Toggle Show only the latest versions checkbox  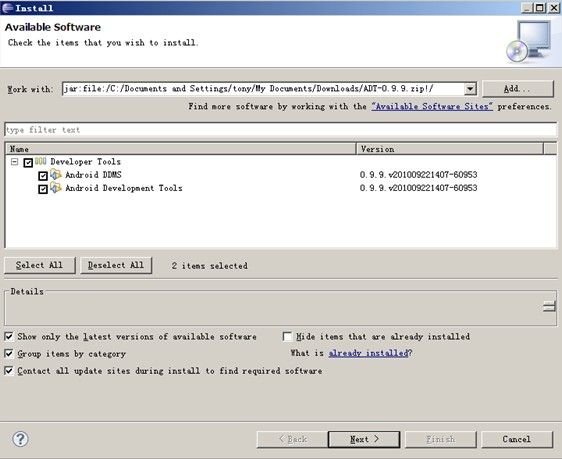tap(9, 336)
